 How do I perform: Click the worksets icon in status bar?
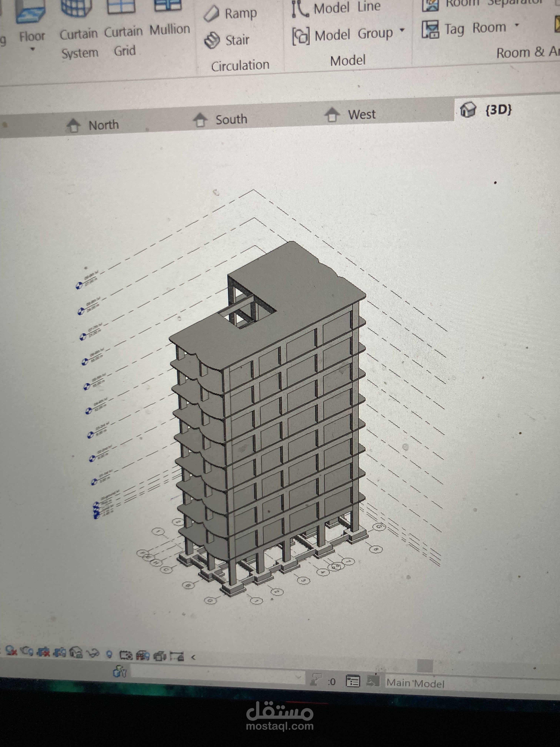[x=119, y=671]
